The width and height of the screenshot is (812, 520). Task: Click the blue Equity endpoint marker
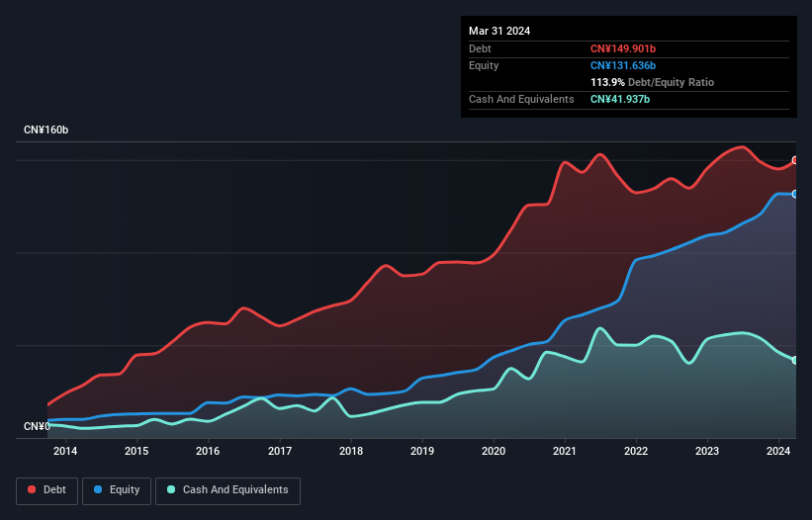click(795, 194)
